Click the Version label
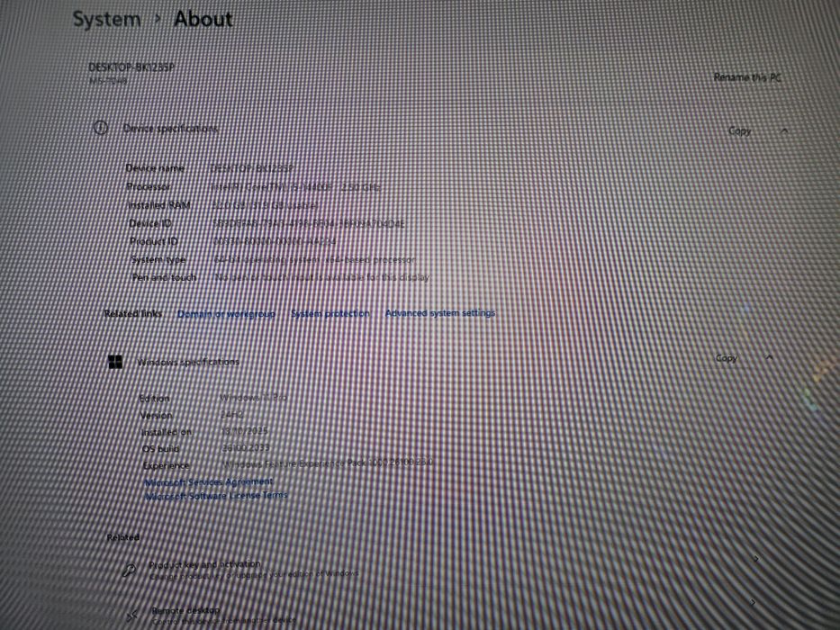The image size is (840, 630). (157, 415)
